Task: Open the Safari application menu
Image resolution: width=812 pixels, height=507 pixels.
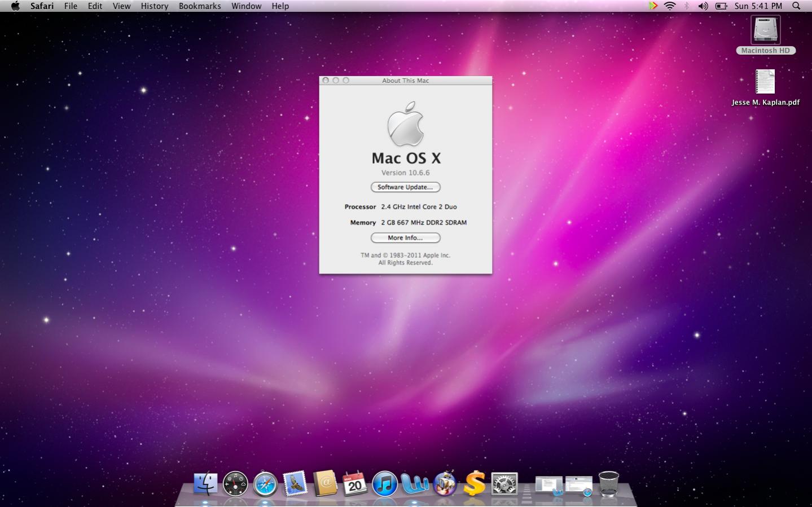Action: pyautogui.click(x=42, y=6)
